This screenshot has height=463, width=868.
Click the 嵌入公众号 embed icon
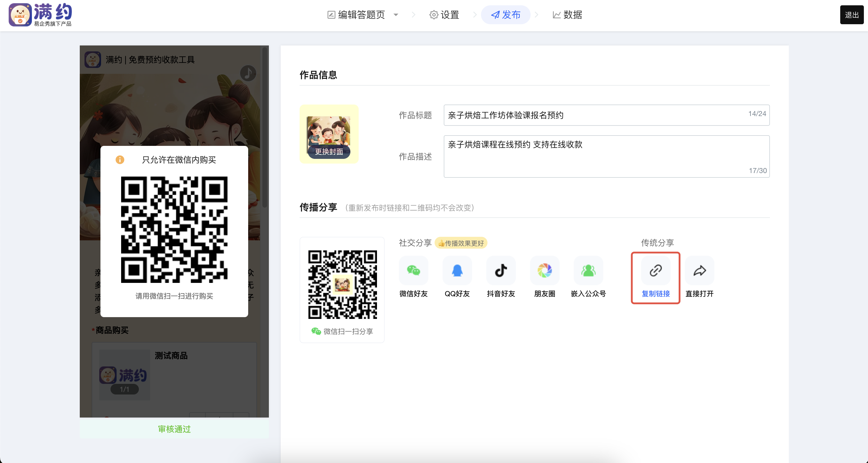click(588, 270)
